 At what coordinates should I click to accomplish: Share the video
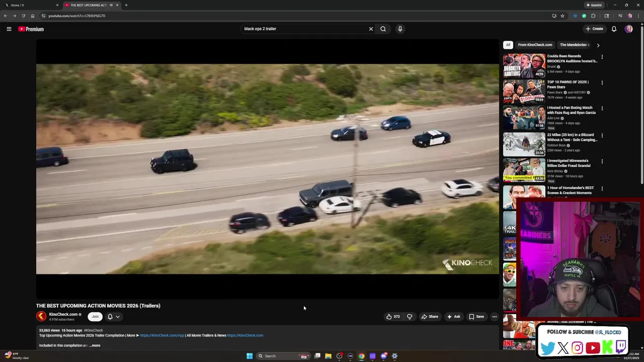click(x=430, y=317)
